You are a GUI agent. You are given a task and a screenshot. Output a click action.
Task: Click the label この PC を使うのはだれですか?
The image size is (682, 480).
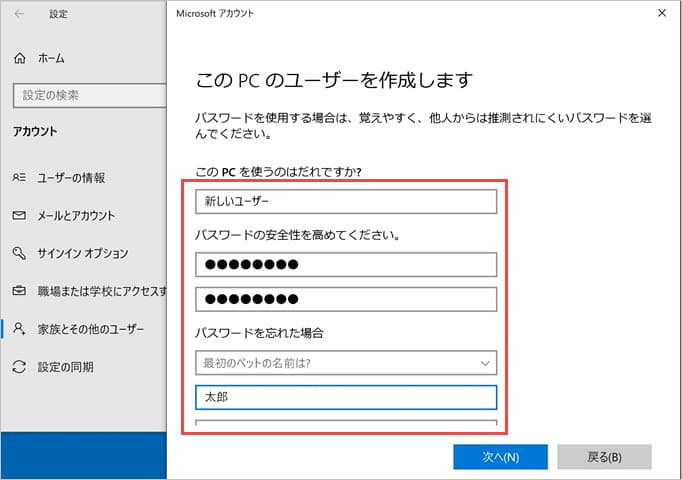pyautogui.click(x=278, y=172)
